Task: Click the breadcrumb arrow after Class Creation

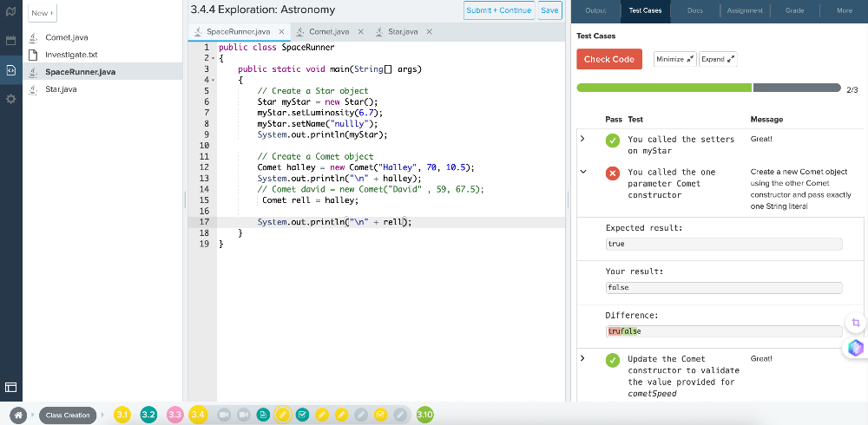Action: coord(102,415)
